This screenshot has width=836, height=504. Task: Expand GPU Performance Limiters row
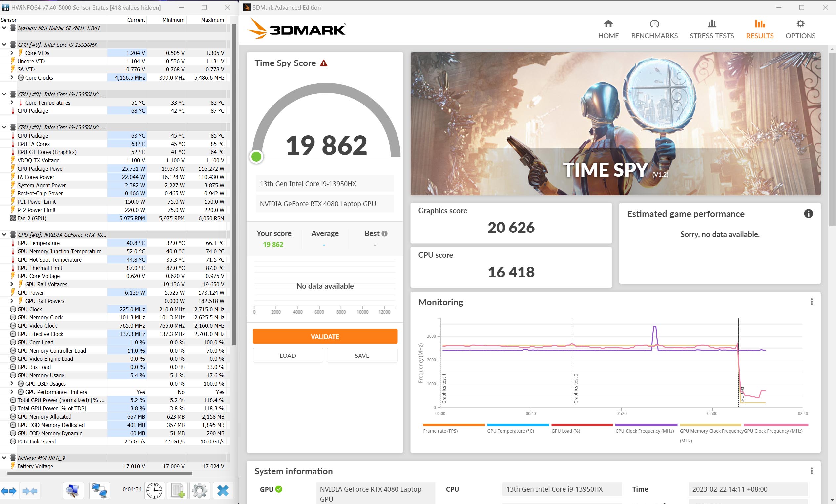(12, 392)
